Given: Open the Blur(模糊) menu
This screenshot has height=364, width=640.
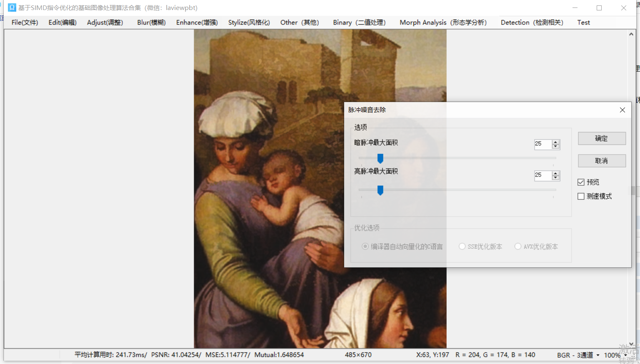Looking at the screenshot, I should pos(151,22).
